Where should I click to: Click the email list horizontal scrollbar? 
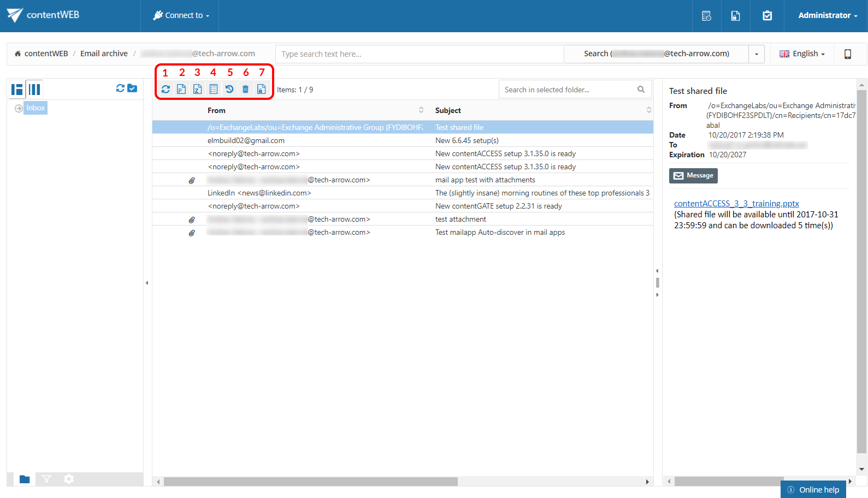tap(310, 482)
